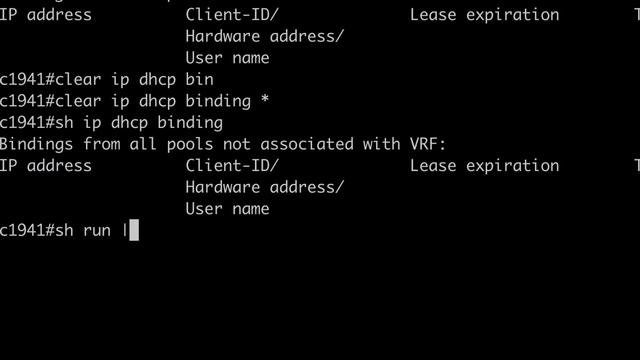Click the 'c1941#' prompt before 'sh run'
Image resolution: width=640 pixels, height=360 pixels.
click(x=27, y=231)
